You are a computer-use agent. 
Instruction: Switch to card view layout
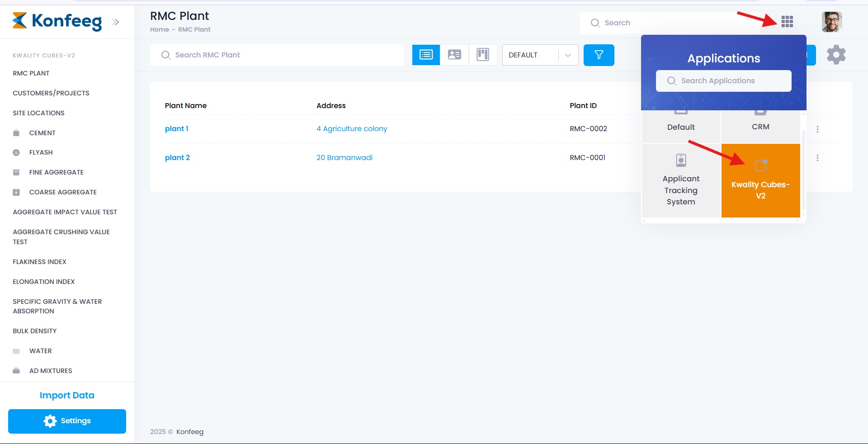tap(454, 55)
